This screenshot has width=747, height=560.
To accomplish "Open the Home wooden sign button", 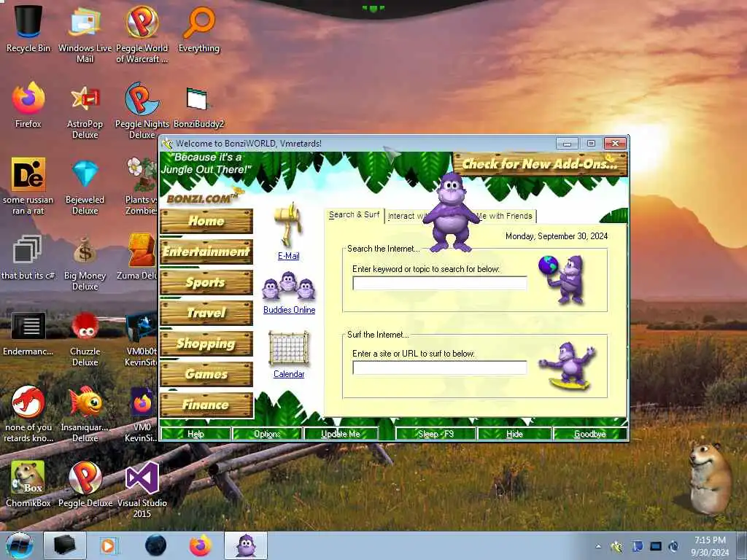I will [x=206, y=221].
